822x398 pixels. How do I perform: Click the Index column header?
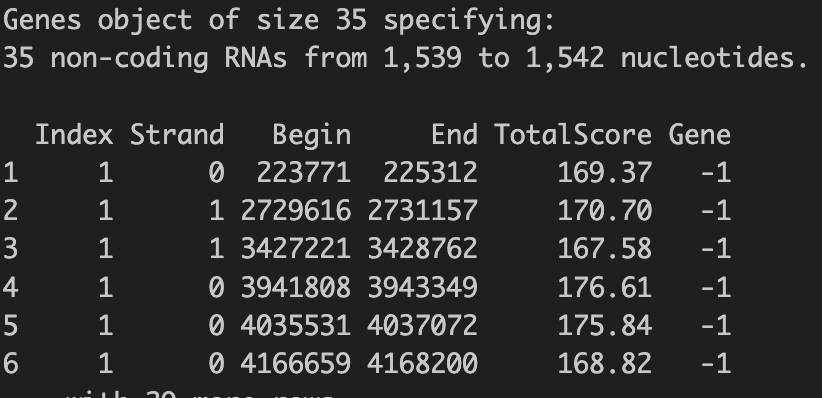74,135
